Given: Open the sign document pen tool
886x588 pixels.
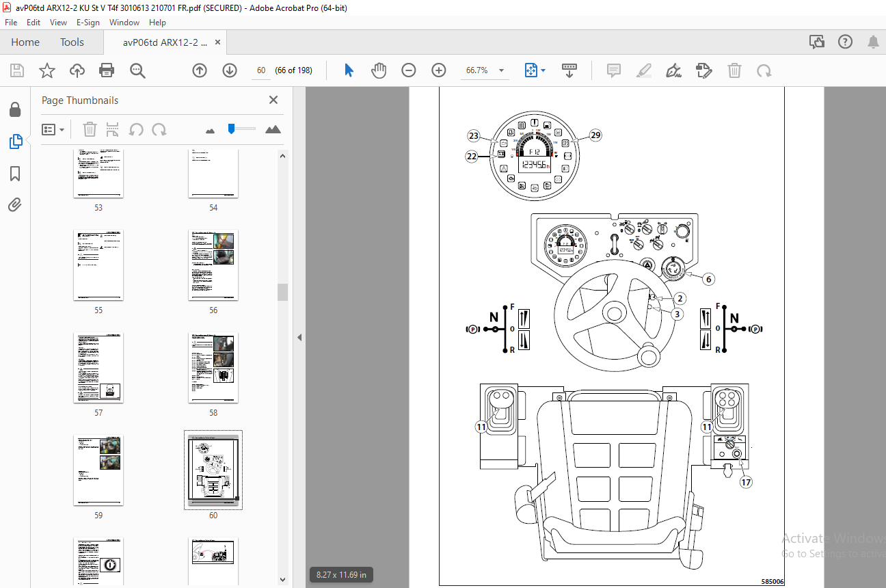Looking at the screenshot, I should (x=673, y=70).
